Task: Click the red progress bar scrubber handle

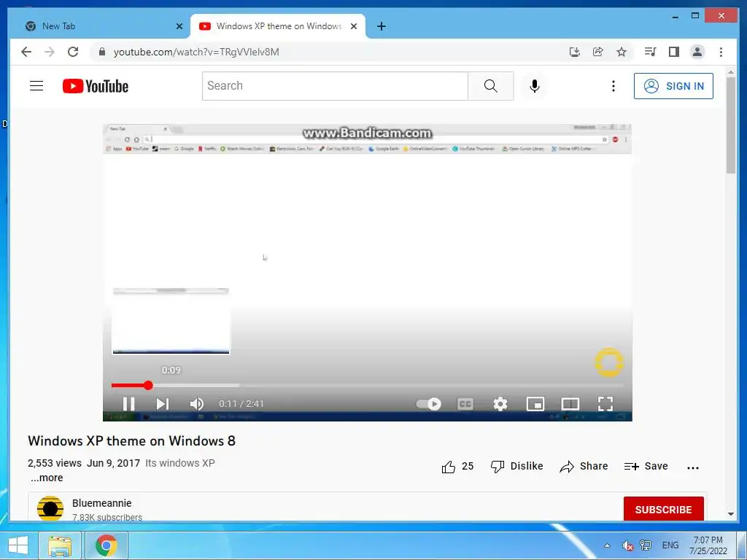Action: tap(148, 385)
